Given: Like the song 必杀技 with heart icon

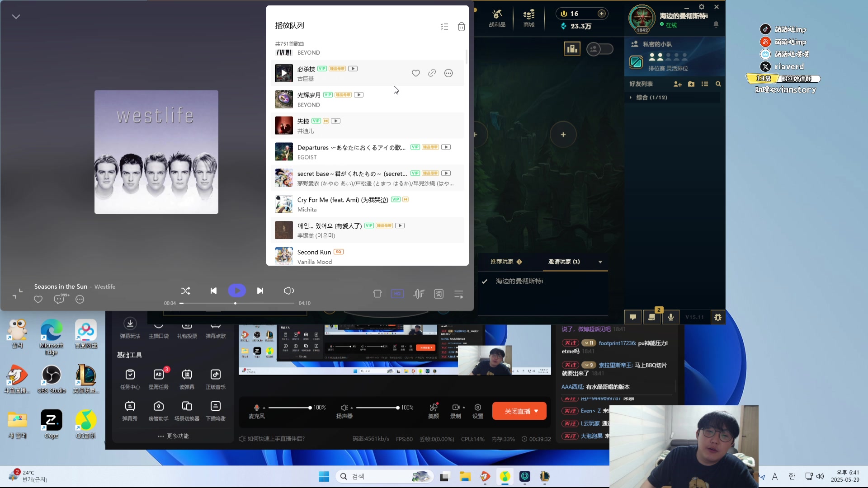Looking at the screenshot, I should tap(415, 73).
